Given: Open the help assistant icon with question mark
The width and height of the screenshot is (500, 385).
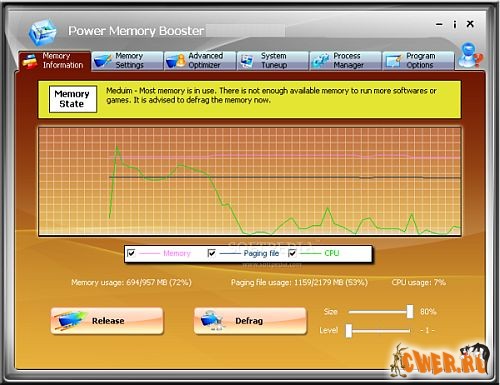Looking at the screenshot, I should (x=470, y=55).
